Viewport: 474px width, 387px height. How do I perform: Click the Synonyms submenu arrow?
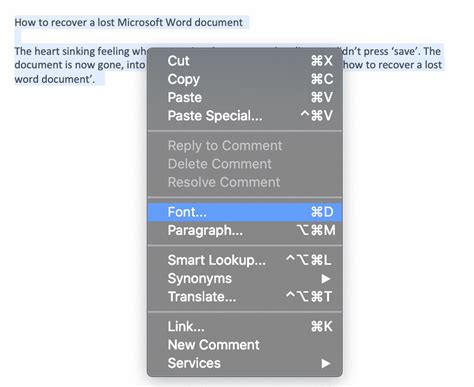(326, 279)
